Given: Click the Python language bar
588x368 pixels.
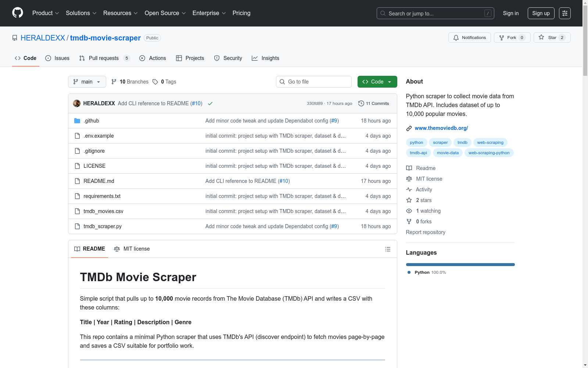Looking at the screenshot, I should [x=460, y=265].
